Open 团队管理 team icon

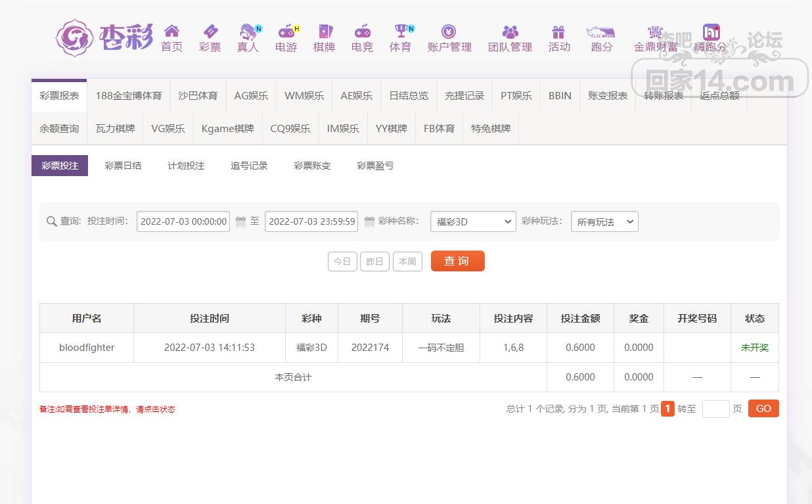coord(510,31)
